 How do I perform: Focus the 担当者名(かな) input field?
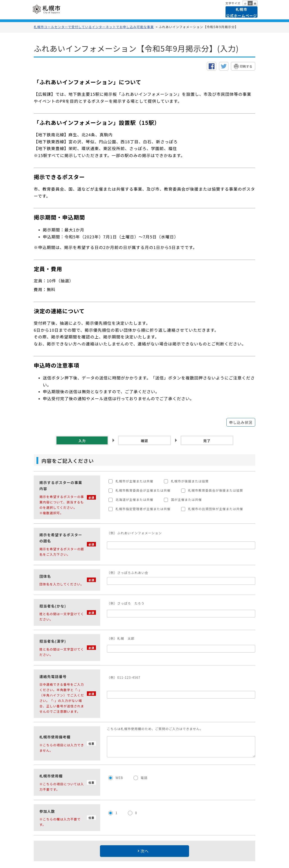[181, 614]
